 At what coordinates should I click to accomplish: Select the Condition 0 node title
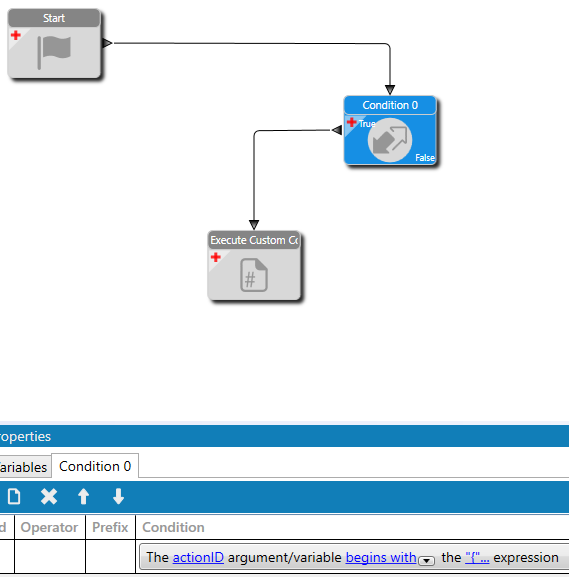coord(390,105)
